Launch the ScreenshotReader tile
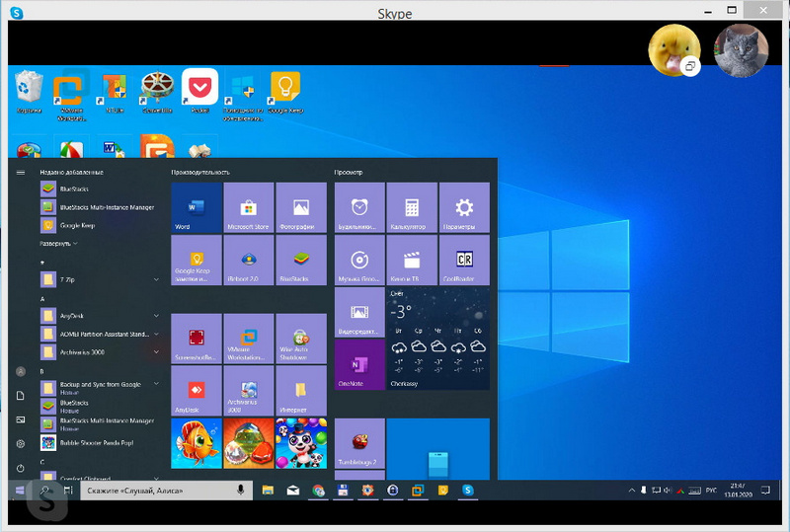Image resolution: width=790 pixels, height=532 pixels. pyautogui.click(x=197, y=339)
